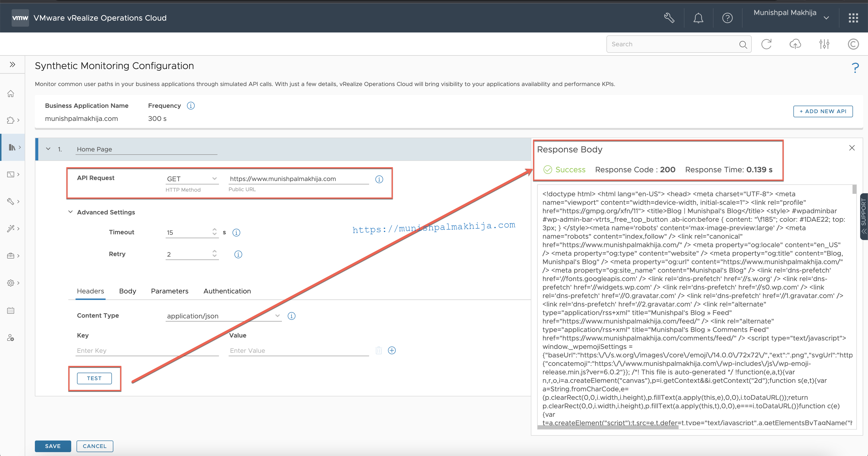Click the Enter Value field

(x=299, y=351)
